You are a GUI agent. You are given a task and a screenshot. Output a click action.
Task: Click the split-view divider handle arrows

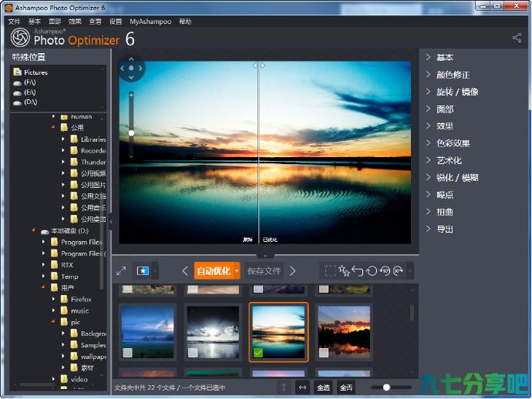[258, 65]
